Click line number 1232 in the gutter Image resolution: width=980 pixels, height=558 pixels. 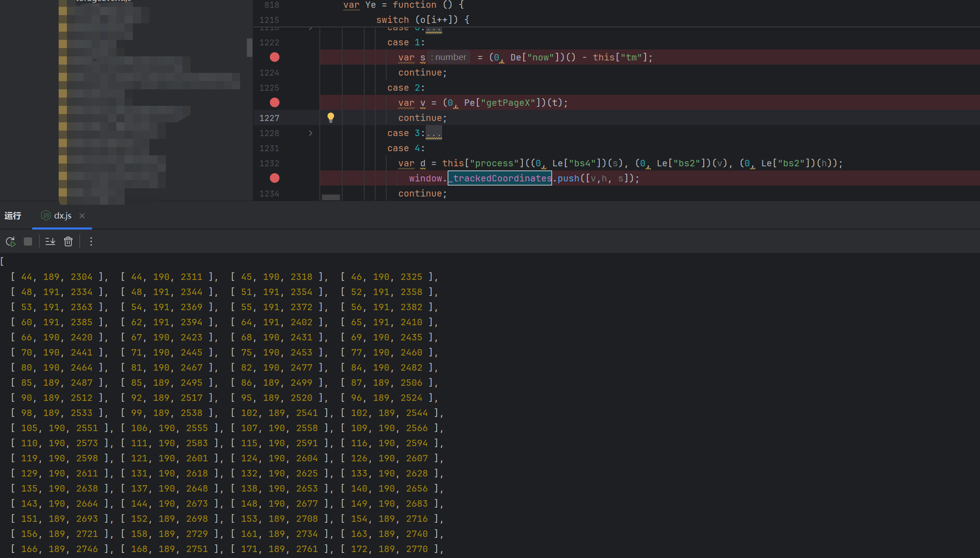point(269,164)
